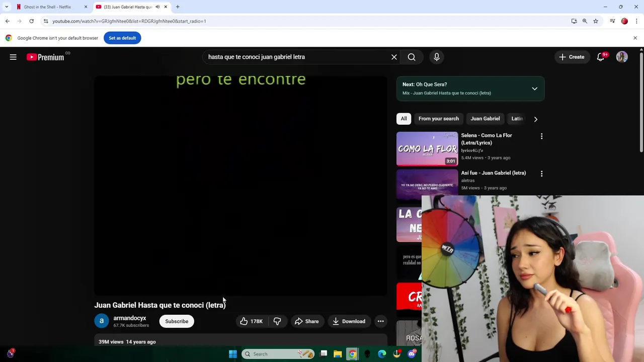Open armandocyx channel name link

(130, 318)
